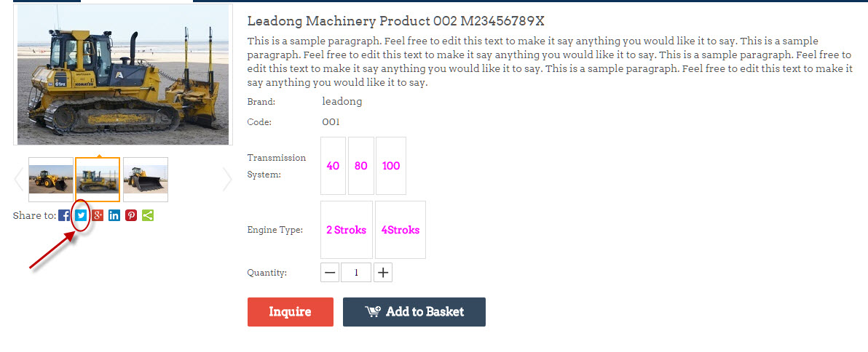Select transmission system option 40
This screenshot has height=352, width=868.
pyautogui.click(x=333, y=166)
